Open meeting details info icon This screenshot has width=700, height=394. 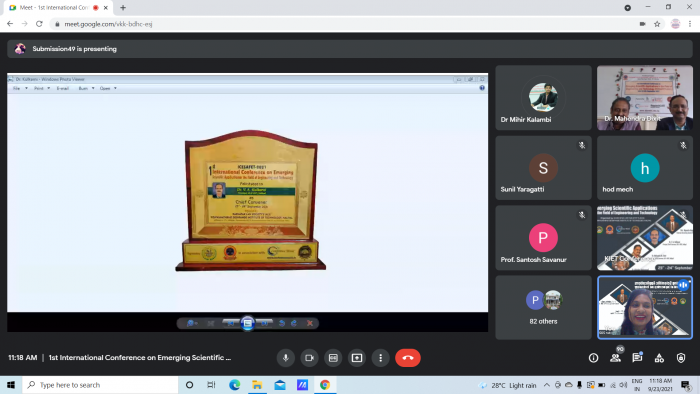pos(593,358)
